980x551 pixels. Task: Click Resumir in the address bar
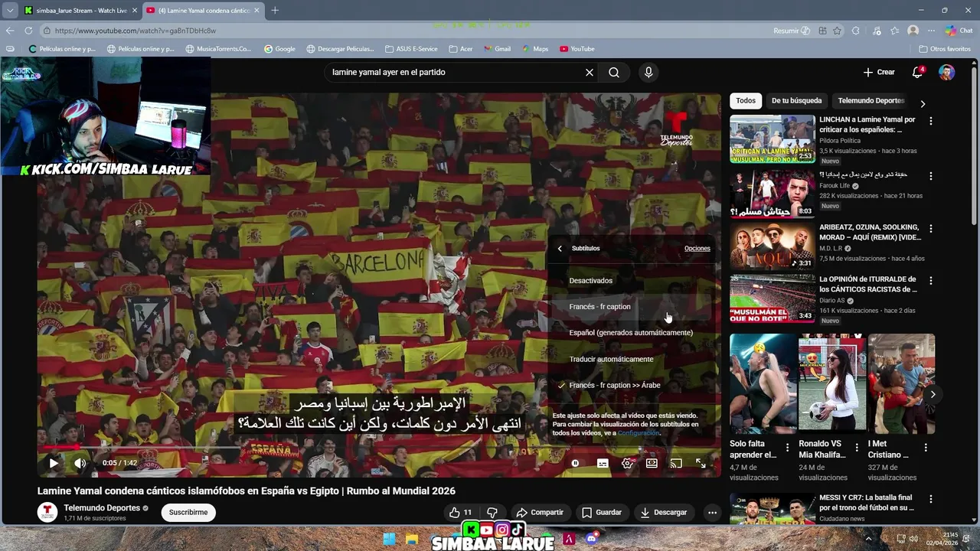[x=792, y=31]
